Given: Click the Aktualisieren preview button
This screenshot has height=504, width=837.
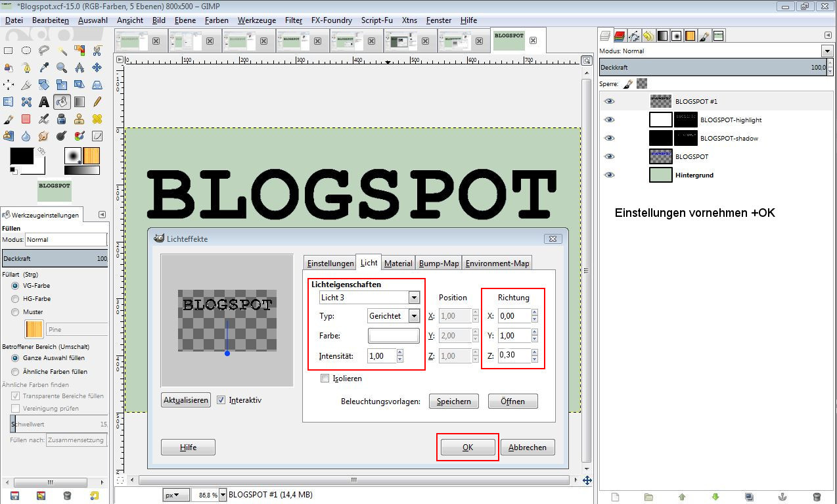Looking at the screenshot, I should [186, 400].
